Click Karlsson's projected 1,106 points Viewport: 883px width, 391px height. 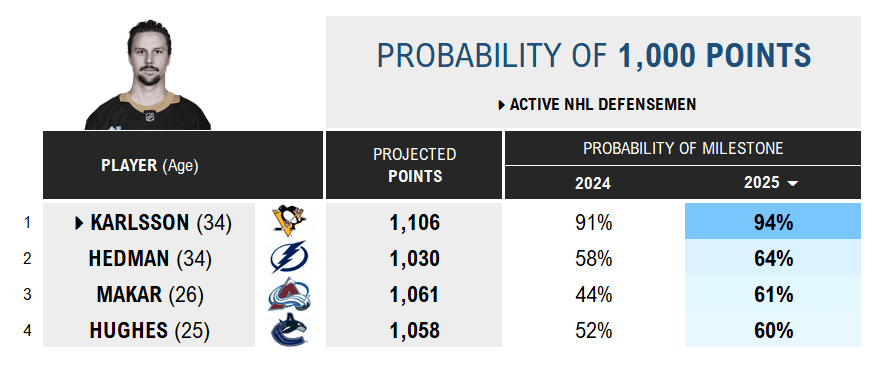click(414, 223)
